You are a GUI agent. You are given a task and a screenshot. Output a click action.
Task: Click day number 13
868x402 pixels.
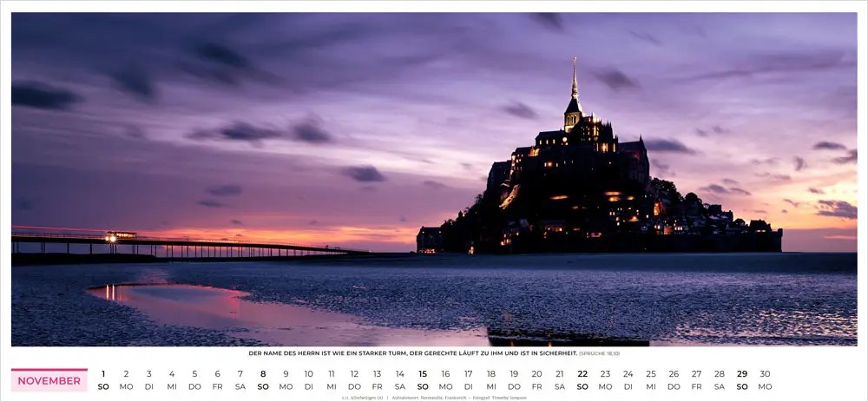tap(377, 373)
